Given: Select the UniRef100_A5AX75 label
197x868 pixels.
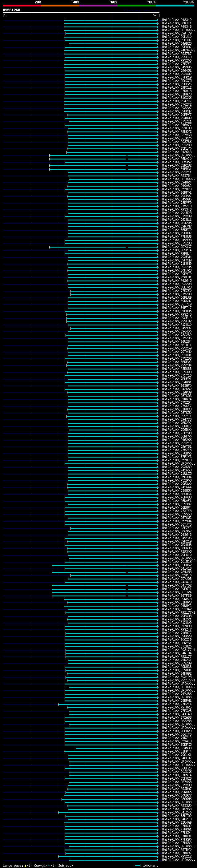Looking at the screenshot, I should 177,81.
